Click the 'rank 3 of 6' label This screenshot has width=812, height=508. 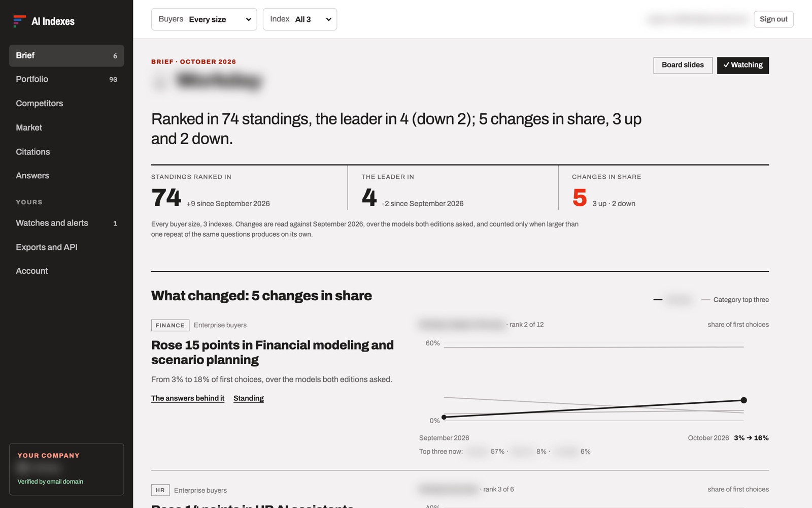(x=498, y=489)
